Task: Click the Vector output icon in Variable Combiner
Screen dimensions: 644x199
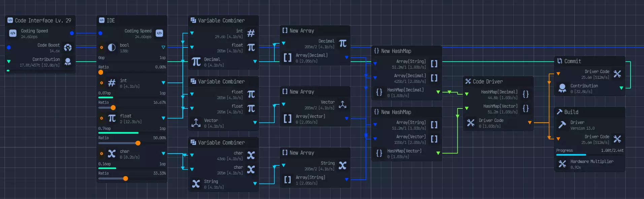Action: tap(196, 123)
